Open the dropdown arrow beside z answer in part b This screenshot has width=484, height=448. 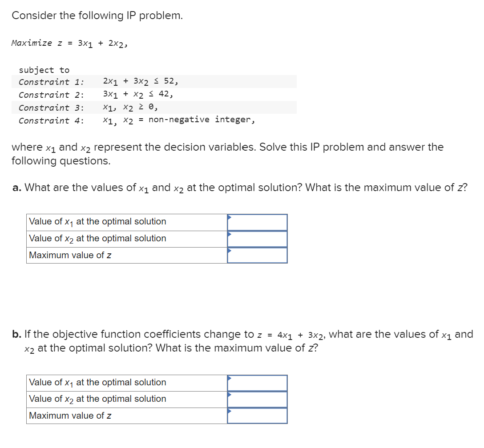pos(229,412)
